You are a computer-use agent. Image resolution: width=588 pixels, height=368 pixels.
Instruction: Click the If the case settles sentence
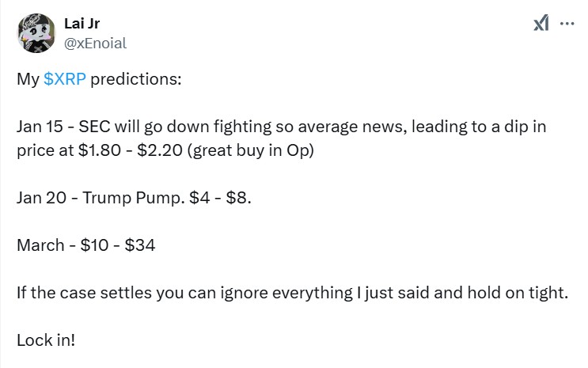pyautogui.click(x=293, y=293)
